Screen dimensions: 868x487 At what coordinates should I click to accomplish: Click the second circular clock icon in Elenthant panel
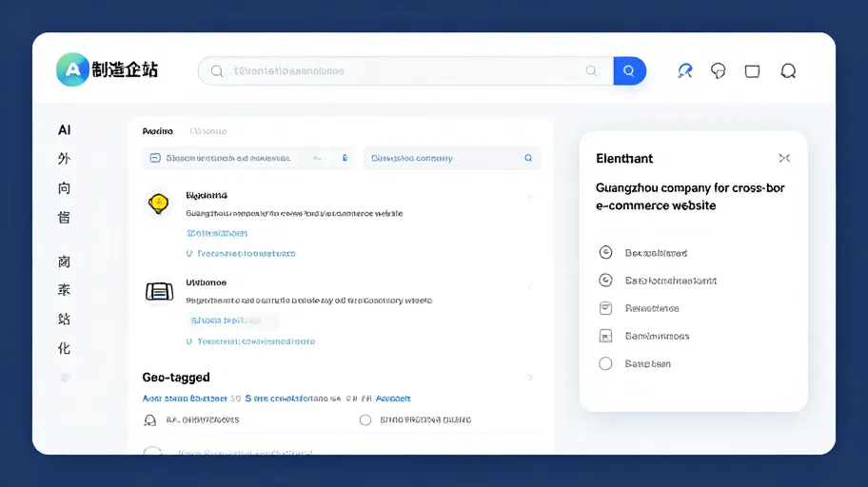605,280
